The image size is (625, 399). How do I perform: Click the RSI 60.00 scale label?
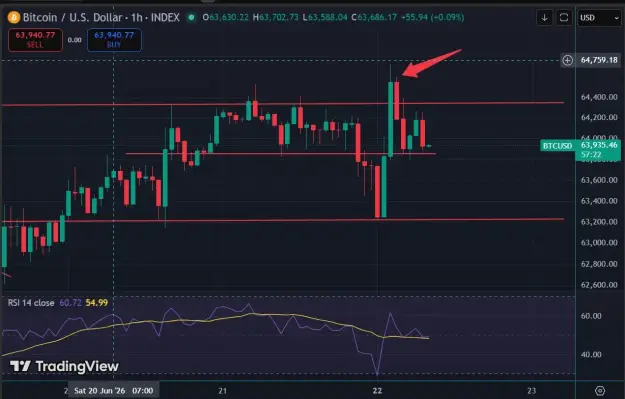[591, 316]
